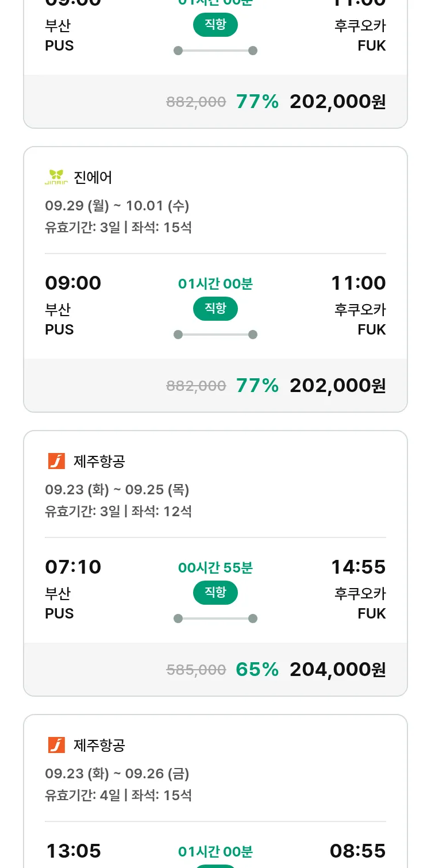The width and height of the screenshot is (431, 868).
Task: Select the 진에어 airline name
Action: click(x=93, y=177)
